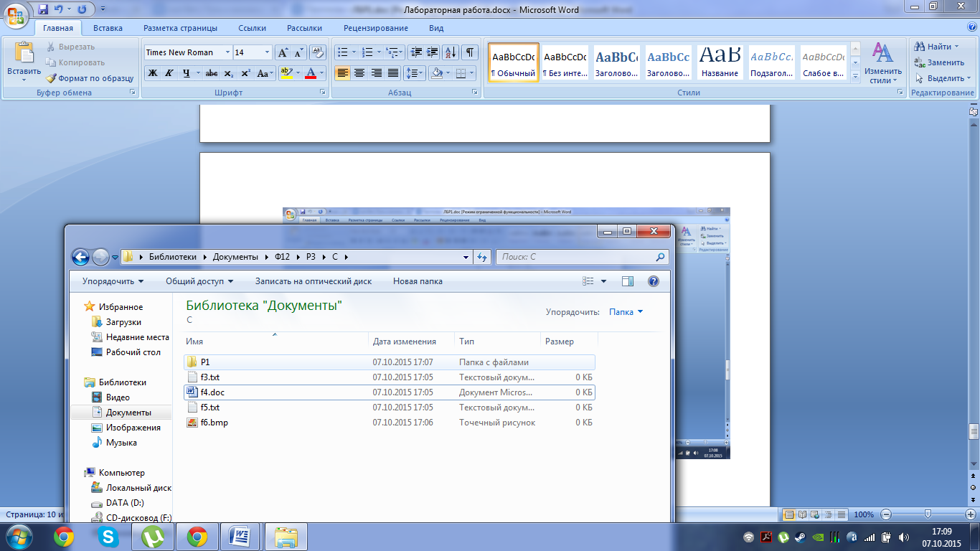The image size is (980, 551).
Task: Open Explorer help with the question mark icon
Action: click(653, 281)
